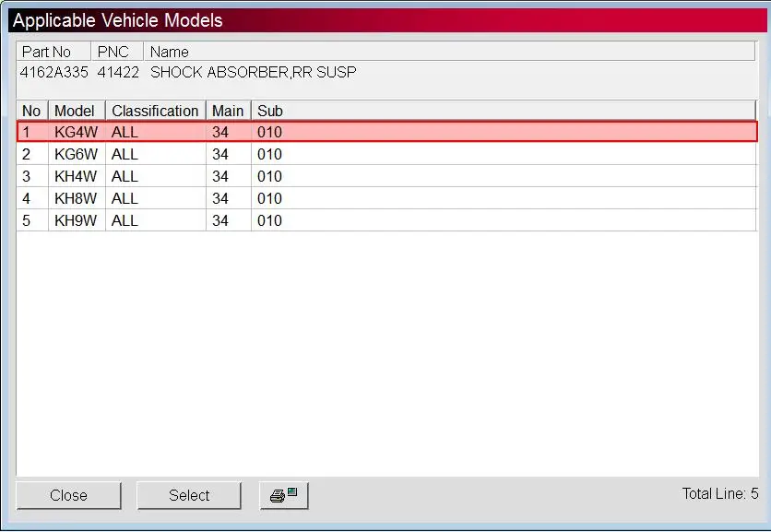Click the Sub column header
The height and width of the screenshot is (532, 771).
[504, 111]
